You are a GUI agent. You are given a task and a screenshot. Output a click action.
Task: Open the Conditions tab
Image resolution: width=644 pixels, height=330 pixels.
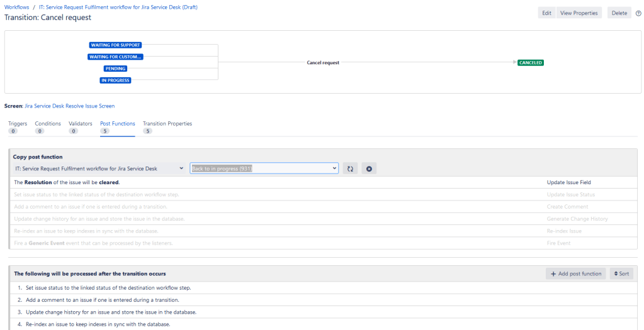click(x=48, y=124)
